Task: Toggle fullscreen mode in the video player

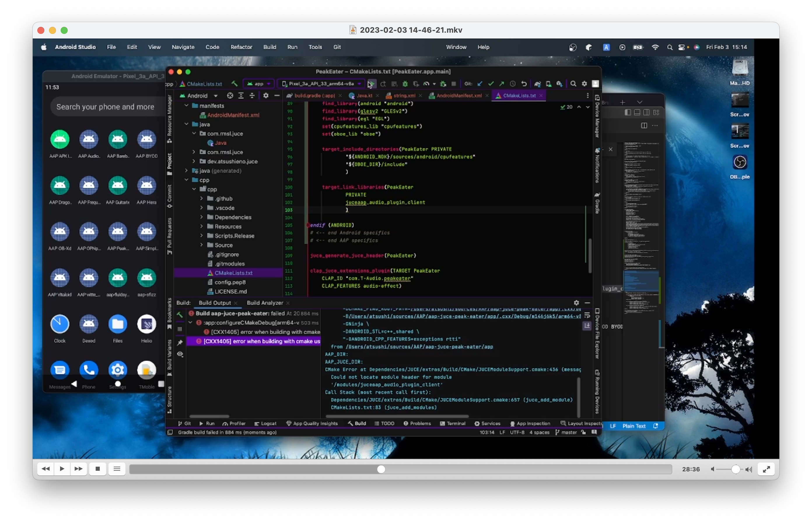Action: 766,469
